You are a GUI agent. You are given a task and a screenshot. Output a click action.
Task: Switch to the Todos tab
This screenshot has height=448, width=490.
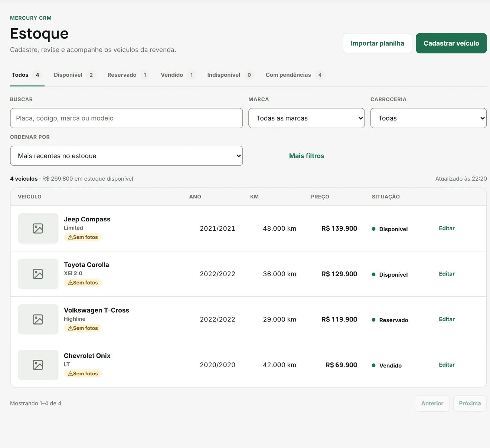(x=27, y=75)
